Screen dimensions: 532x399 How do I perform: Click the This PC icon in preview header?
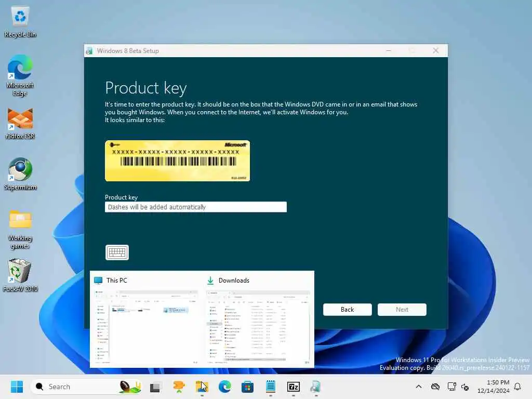click(x=98, y=281)
